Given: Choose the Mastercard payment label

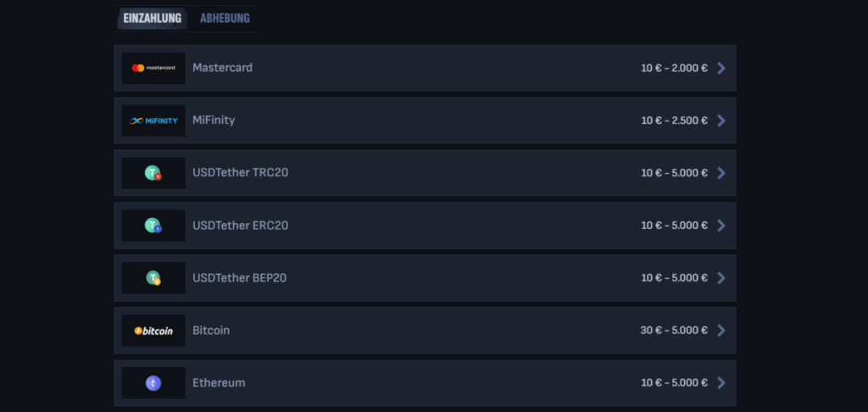Looking at the screenshot, I should click(x=222, y=68).
